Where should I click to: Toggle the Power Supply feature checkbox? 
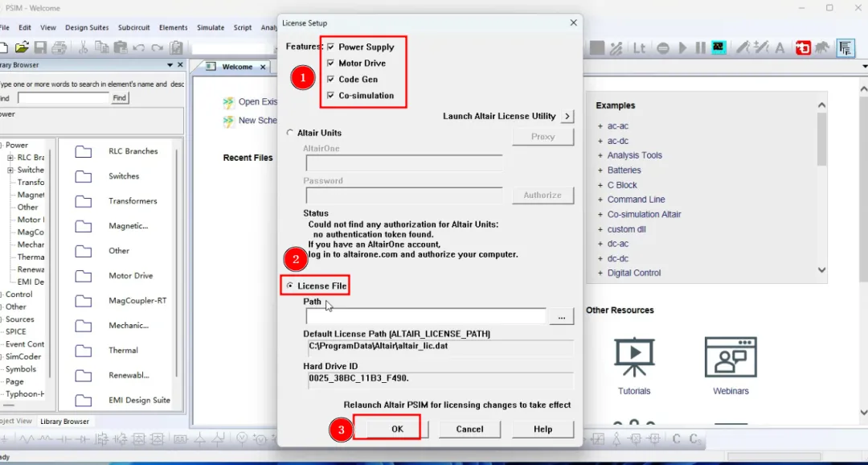331,47
